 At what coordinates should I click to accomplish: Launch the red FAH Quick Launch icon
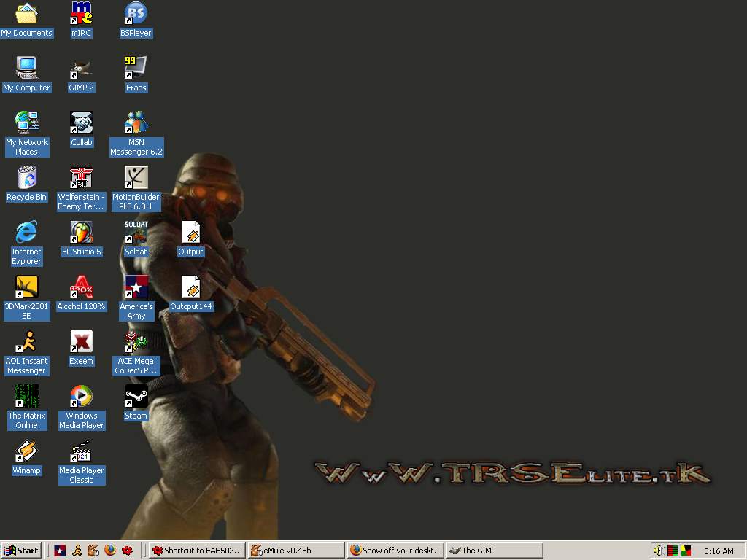[127, 551]
